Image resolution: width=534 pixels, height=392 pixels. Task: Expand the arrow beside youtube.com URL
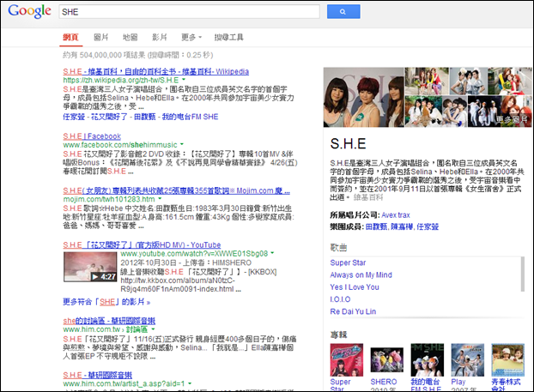coord(272,253)
